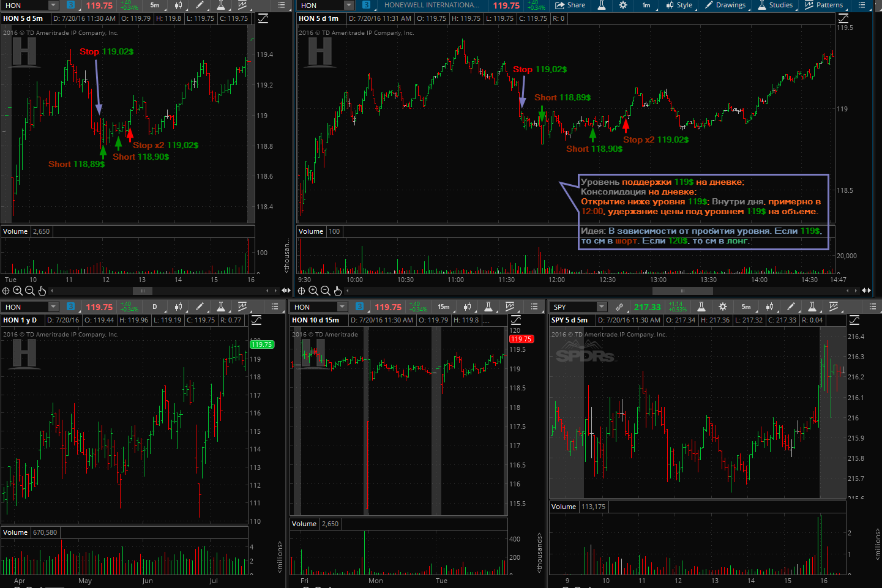Open D timeframe selector in HON daily panel
Image resolution: width=882 pixels, height=588 pixels.
pos(155,307)
